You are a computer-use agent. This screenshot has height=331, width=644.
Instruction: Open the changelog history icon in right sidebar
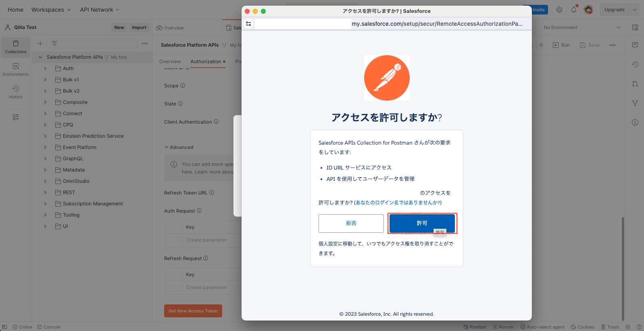pyautogui.click(x=635, y=64)
